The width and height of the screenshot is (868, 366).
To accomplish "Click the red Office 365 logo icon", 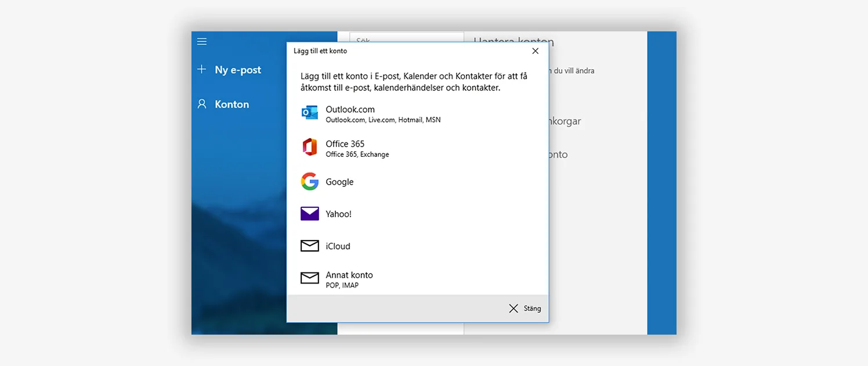I will [310, 148].
